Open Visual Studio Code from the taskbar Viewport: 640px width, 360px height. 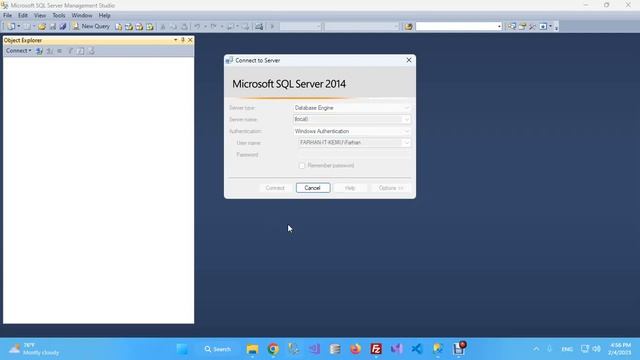click(x=417, y=349)
